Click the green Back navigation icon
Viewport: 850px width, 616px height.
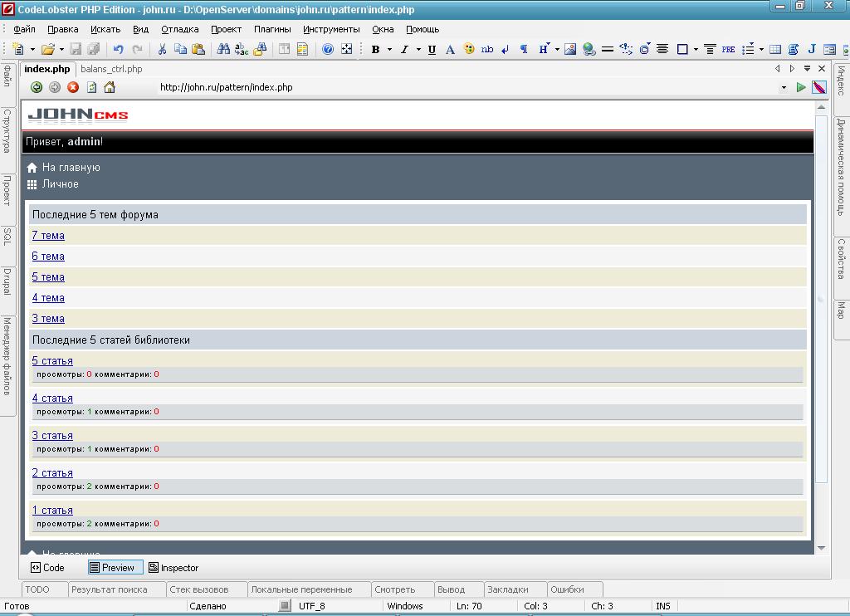[37, 87]
